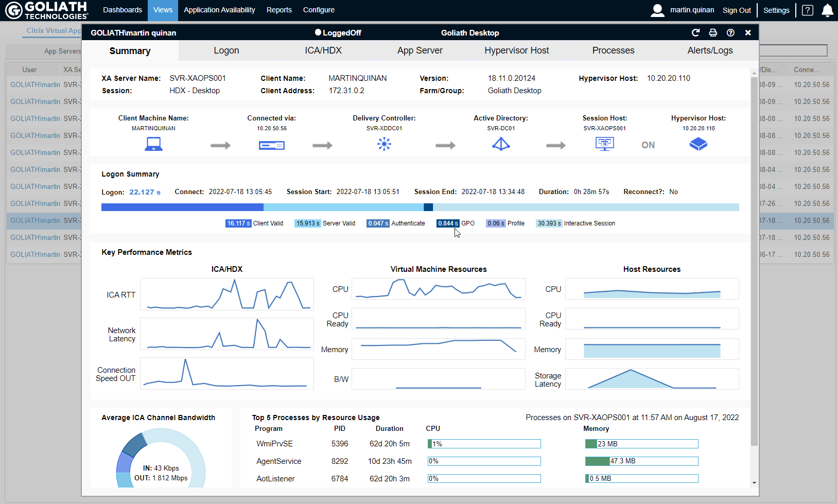Screen dimensions: 838x504
Task: Navigate to the Reports menu
Action: [279, 10]
